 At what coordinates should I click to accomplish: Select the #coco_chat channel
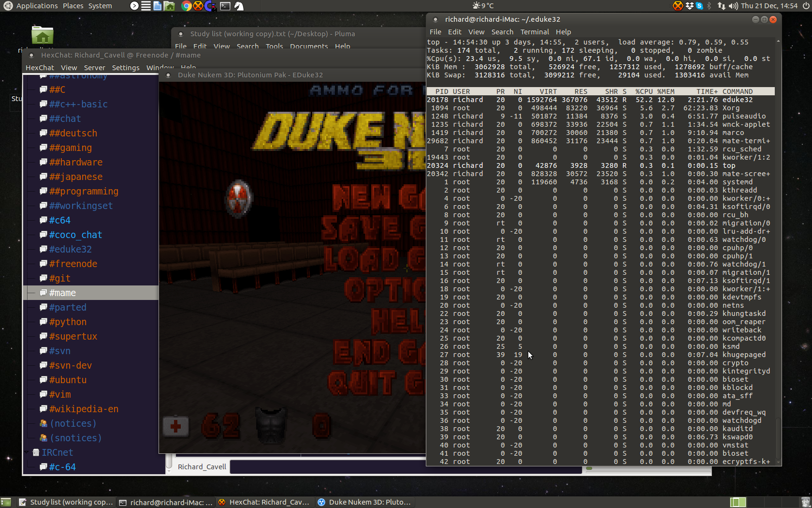pos(75,235)
